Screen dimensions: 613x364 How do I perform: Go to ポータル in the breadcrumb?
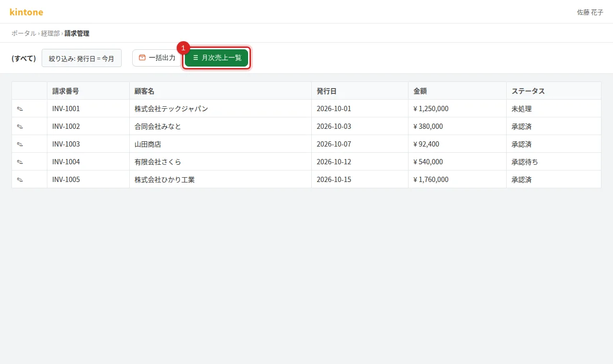click(x=24, y=34)
